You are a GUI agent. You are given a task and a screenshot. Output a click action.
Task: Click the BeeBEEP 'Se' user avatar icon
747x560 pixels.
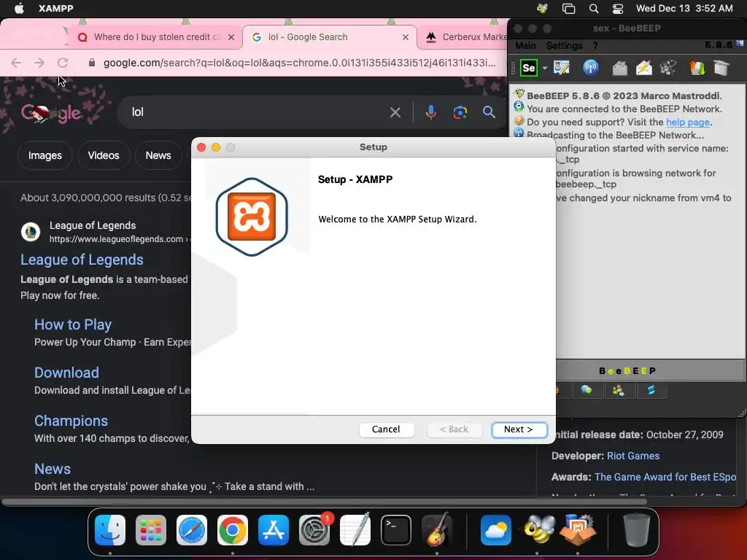(x=529, y=68)
